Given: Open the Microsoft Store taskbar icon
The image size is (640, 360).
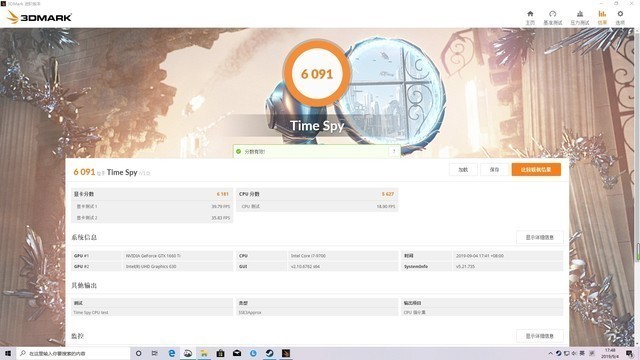Looking at the screenshot, I should (x=220, y=353).
